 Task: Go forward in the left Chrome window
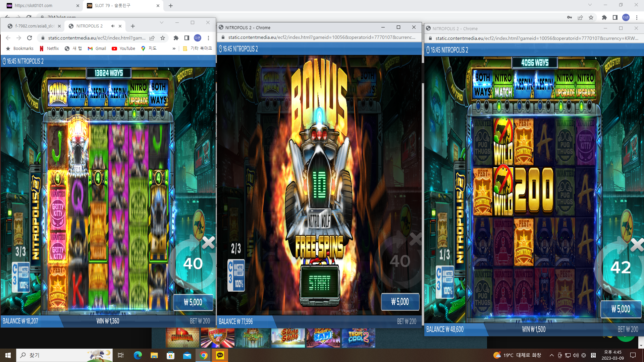(19, 38)
